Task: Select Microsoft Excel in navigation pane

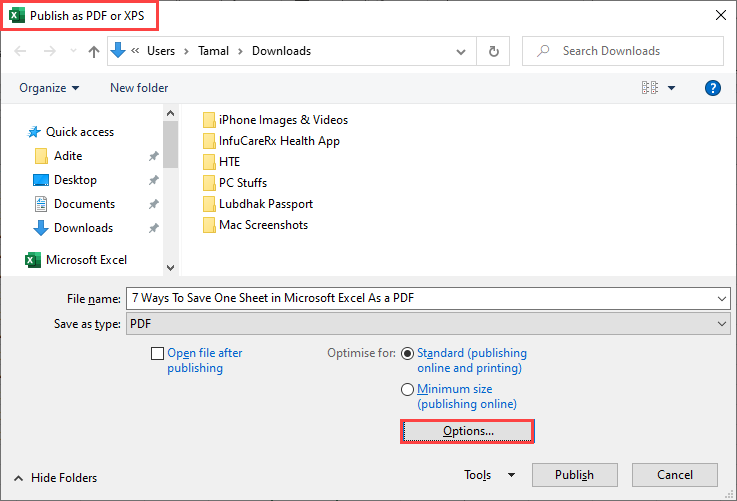Action: click(86, 259)
